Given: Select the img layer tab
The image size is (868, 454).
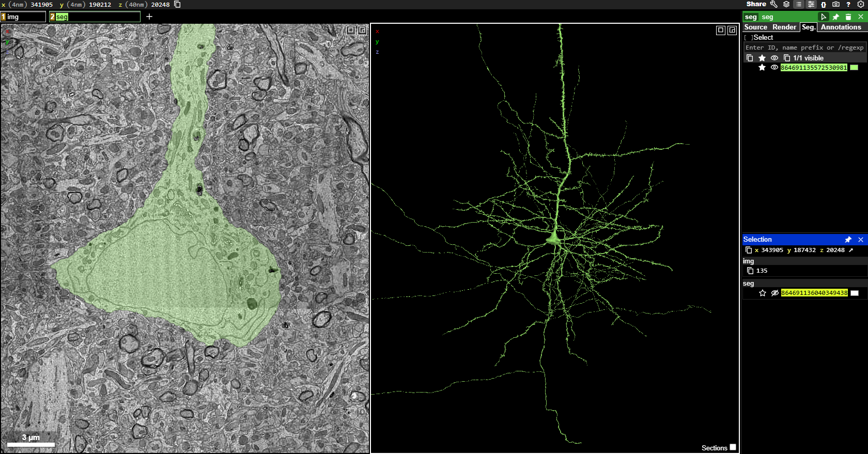Looking at the screenshot, I should tap(23, 17).
